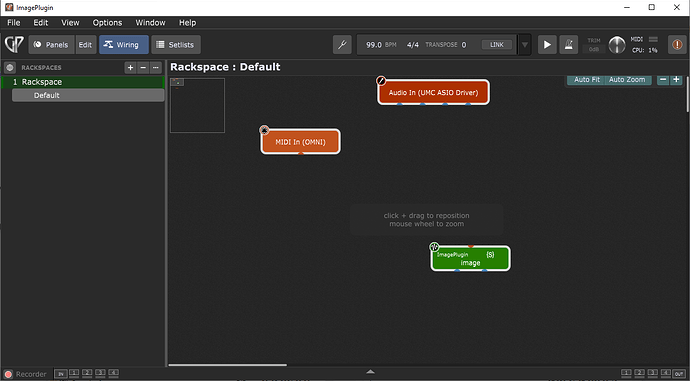Viewport: 690px width, 381px height.
Task: Toggle Ableton LINK button
Action: tap(497, 44)
